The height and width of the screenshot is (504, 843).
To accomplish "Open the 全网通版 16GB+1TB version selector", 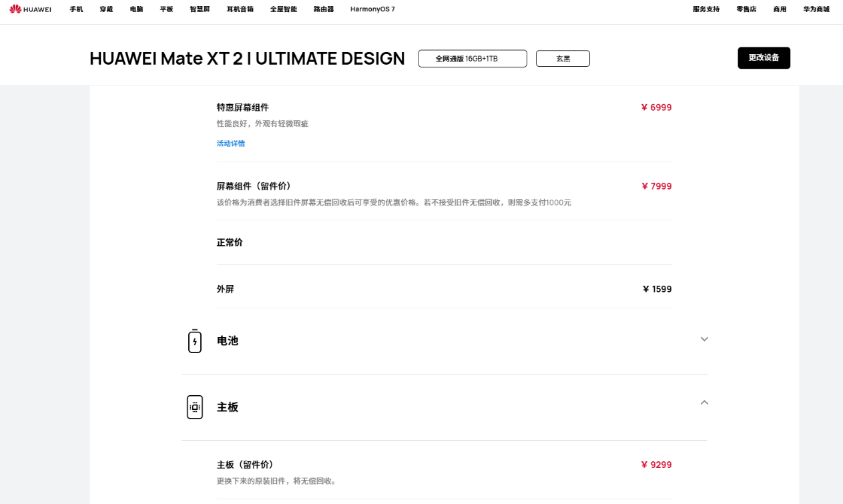I will (x=473, y=59).
